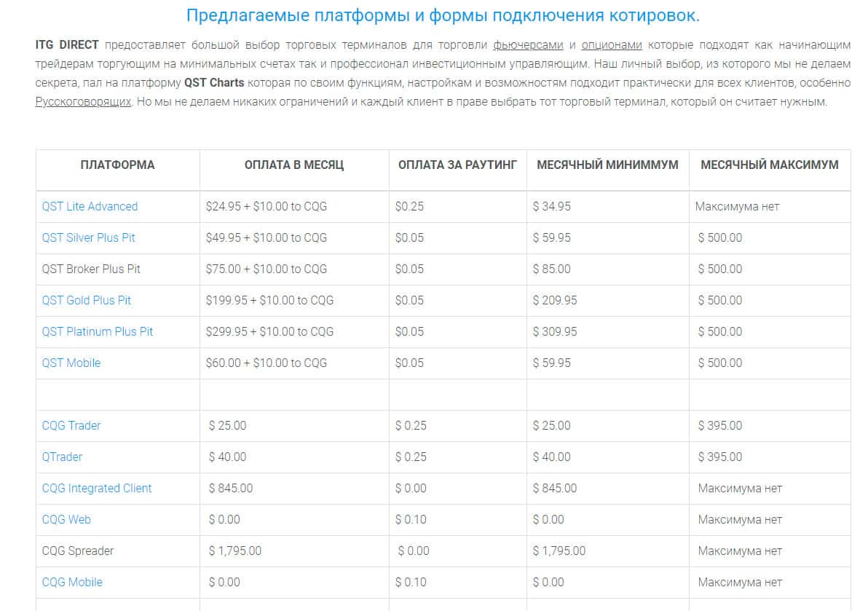The height and width of the screenshot is (611, 868).
Task: Click Максимума нет in CQG Integrated Client row
Action: coord(740,488)
